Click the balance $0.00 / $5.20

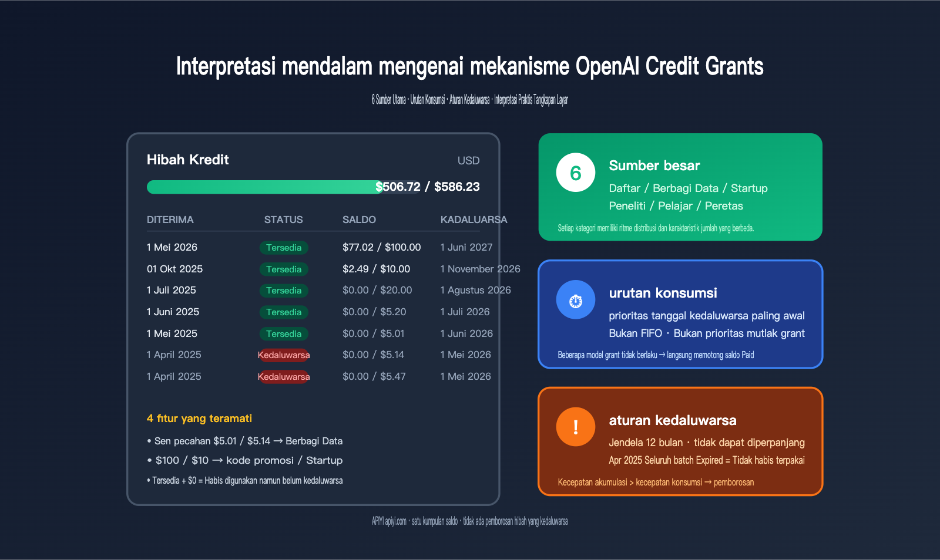(x=375, y=312)
